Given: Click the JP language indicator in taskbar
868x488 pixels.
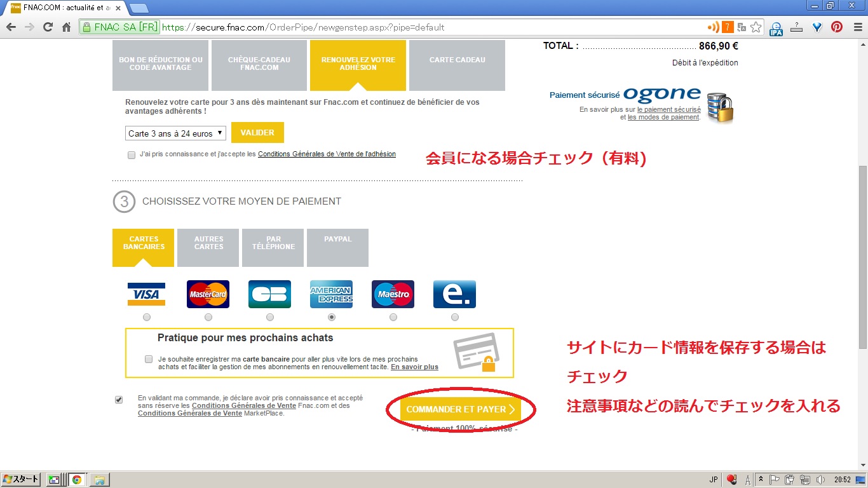Looking at the screenshot, I should click(714, 480).
